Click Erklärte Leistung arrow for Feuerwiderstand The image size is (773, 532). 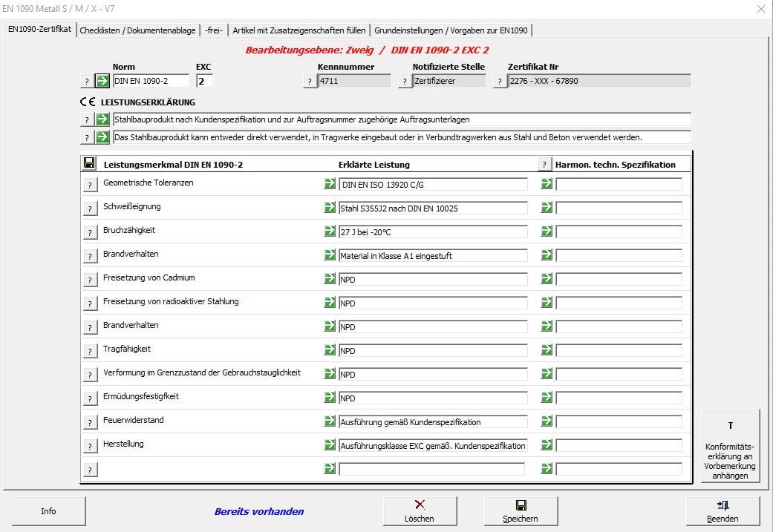tap(330, 421)
